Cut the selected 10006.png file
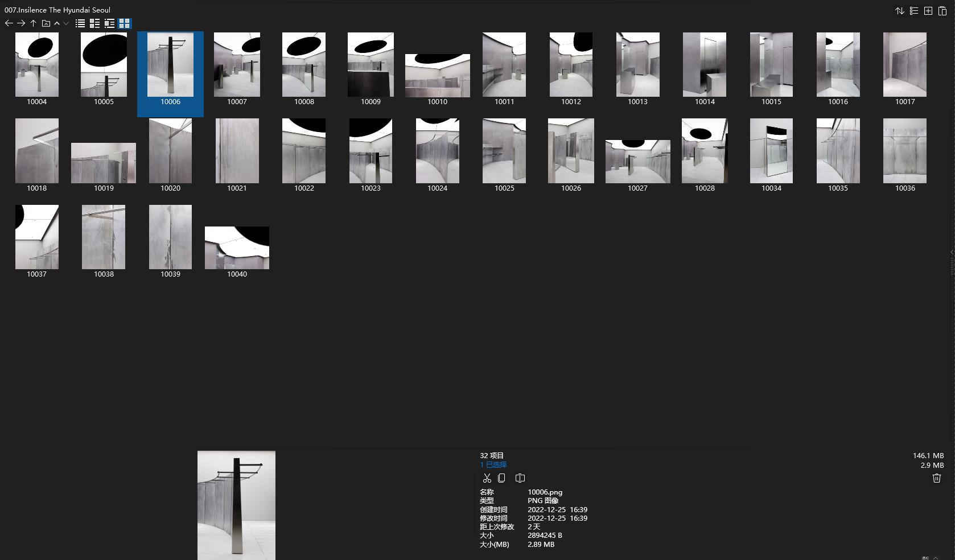 (x=487, y=478)
